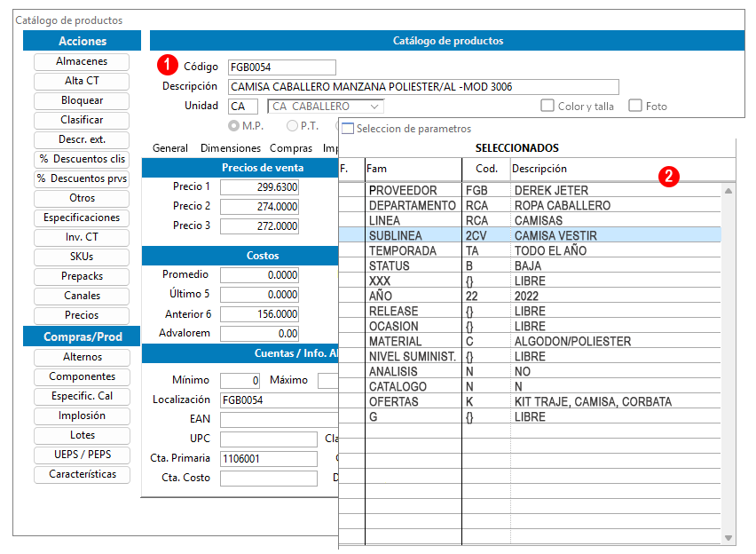Click the Precio 1 field

coord(259,187)
